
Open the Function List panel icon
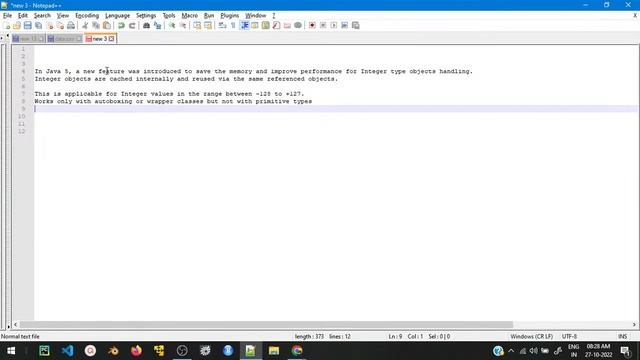[276, 25]
